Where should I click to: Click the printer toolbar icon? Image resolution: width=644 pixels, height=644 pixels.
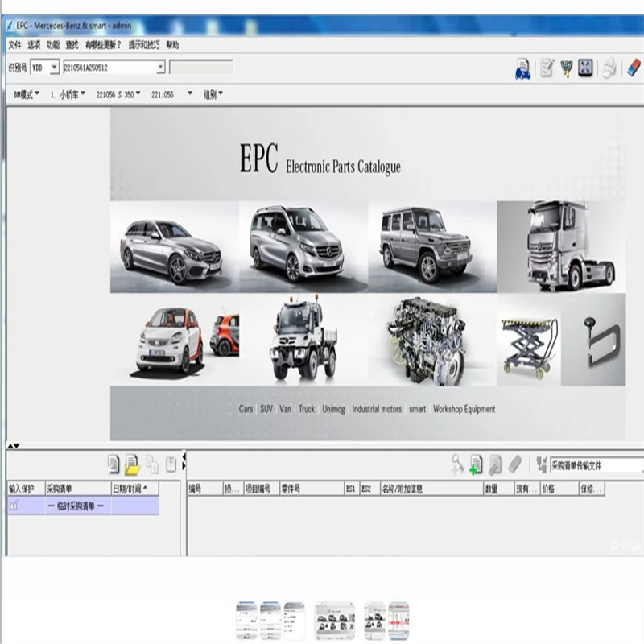pyautogui.click(x=609, y=68)
